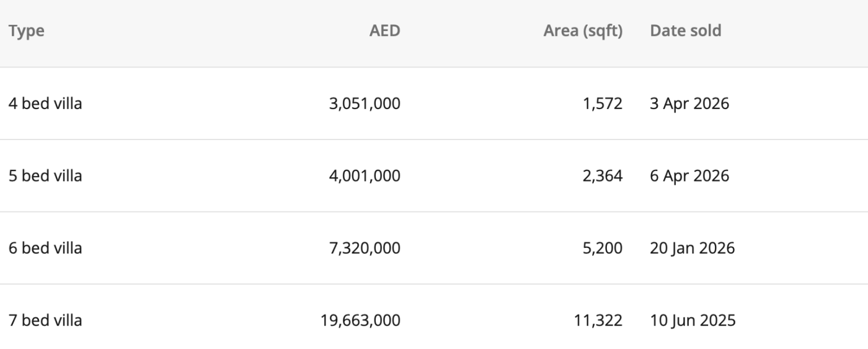The height and width of the screenshot is (349, 868).
Task: Select the 11,322 area cell
Action: pyautogui.click(x=599, y=321)
